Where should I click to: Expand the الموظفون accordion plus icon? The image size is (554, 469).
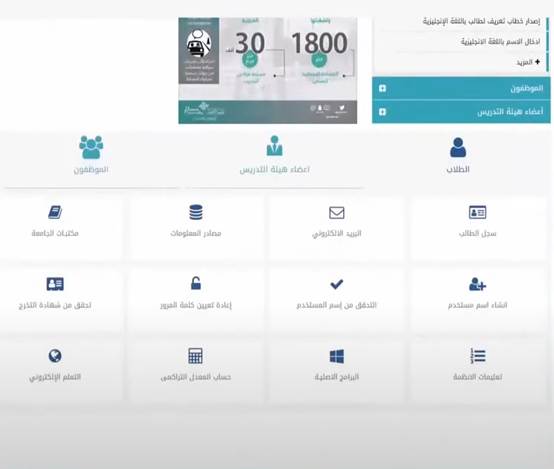[x=382, y=88]
